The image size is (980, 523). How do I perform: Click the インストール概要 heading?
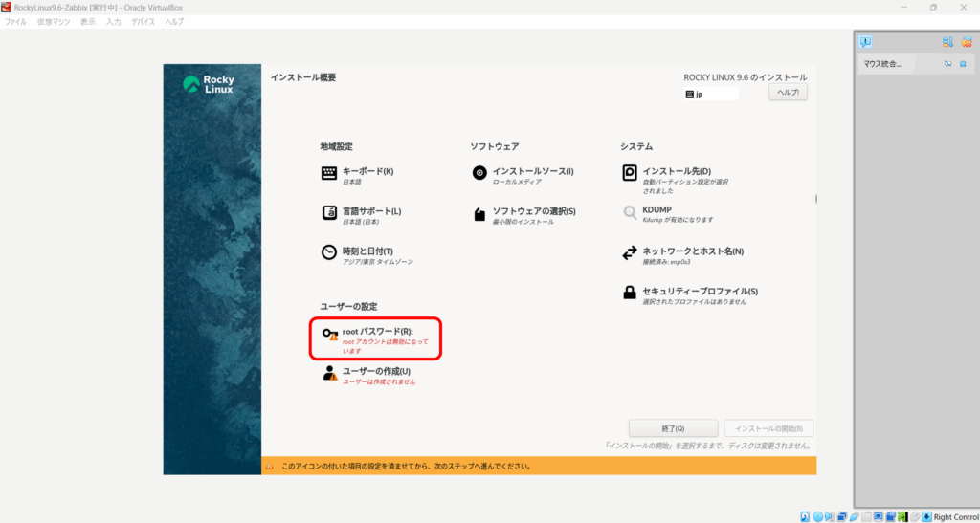click(x=303, y=77)
